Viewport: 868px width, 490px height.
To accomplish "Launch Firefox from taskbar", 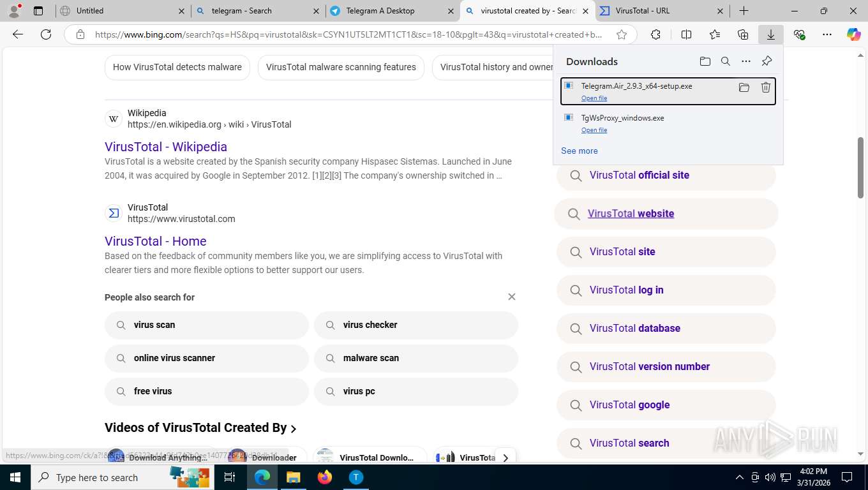I will pyautogui.click(x=325, y=477).
